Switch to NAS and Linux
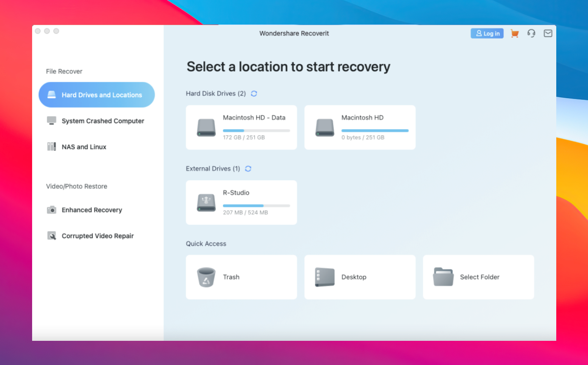This screenshot has height=365, width=588. pos(84,147)
